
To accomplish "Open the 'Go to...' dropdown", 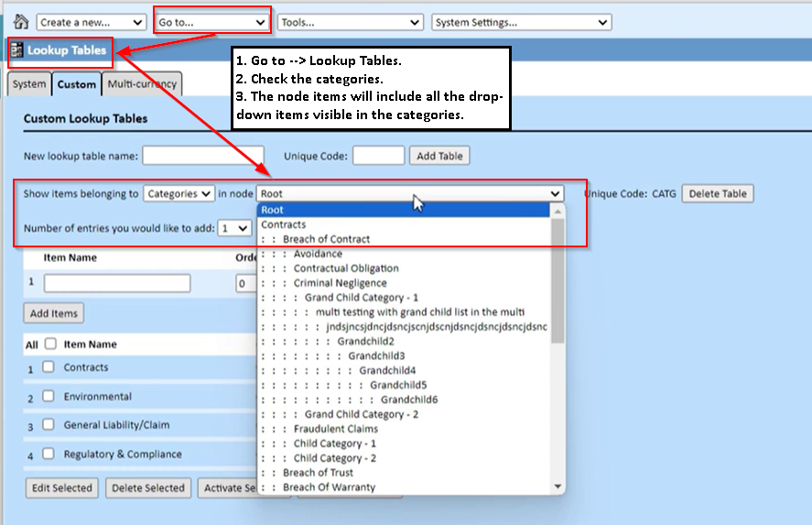I will click(x=212, y=22).
